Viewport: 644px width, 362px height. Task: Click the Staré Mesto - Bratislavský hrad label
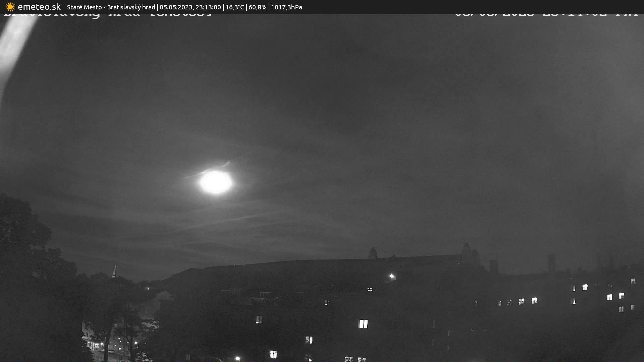111,7
